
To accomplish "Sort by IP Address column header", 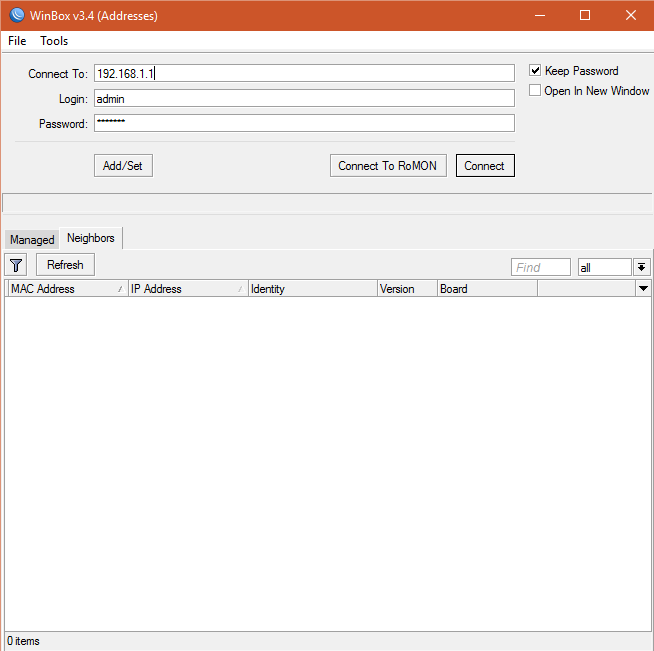I will tap(188, 289).
